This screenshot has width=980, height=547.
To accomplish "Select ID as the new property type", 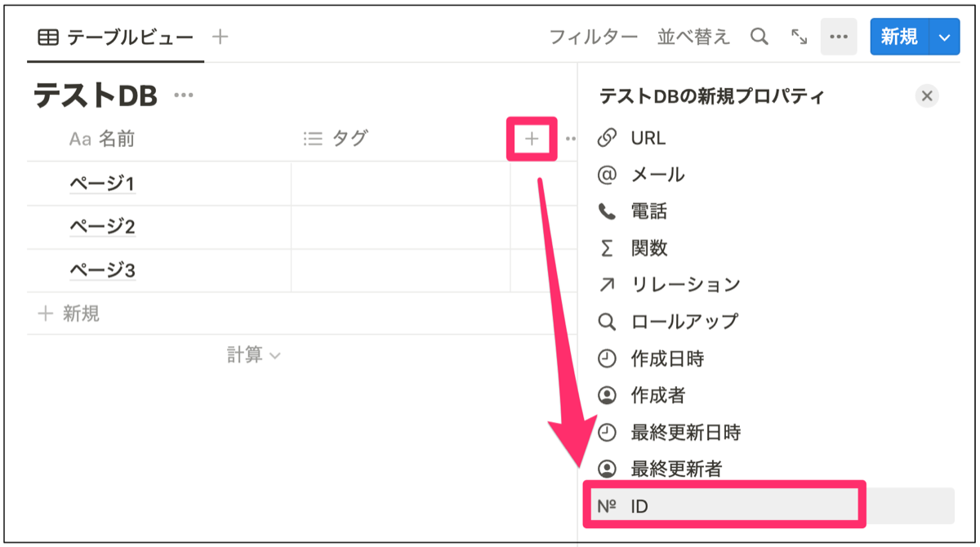I will point(645,507).
